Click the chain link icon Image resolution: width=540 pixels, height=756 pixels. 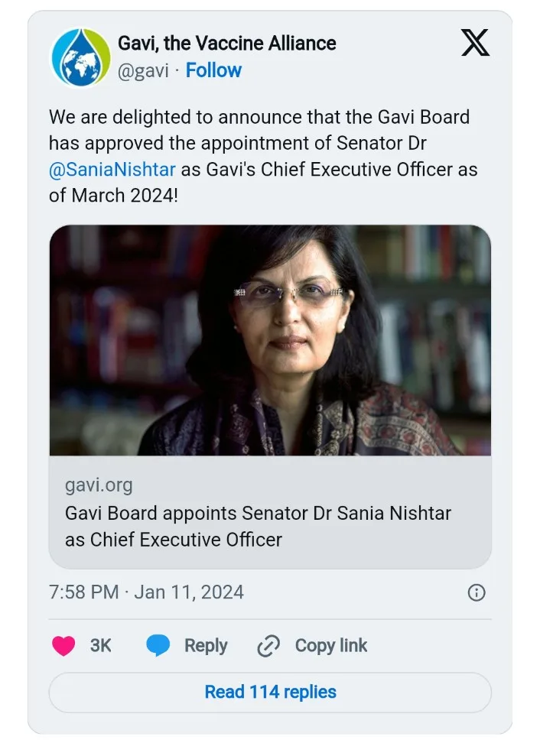click(x=268, y=647)
